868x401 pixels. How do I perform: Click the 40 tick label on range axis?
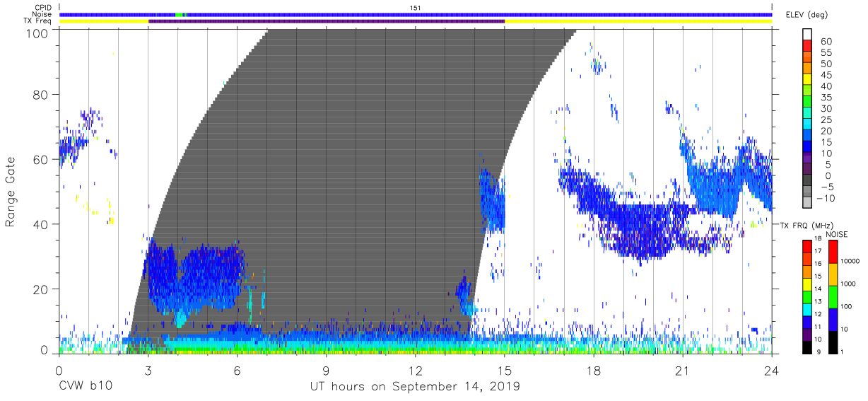tap(42, 223)
